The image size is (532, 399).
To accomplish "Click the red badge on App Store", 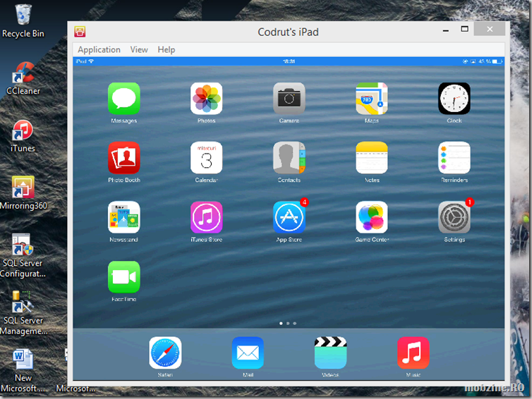I will click(x=304, y=202).
